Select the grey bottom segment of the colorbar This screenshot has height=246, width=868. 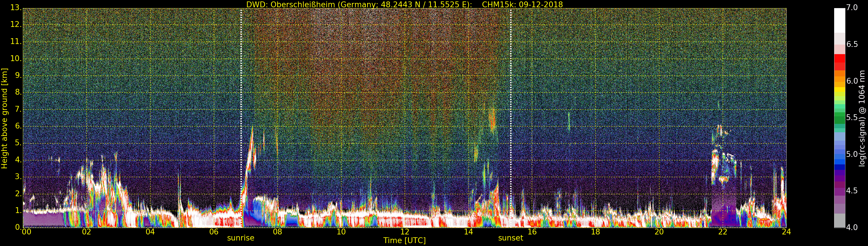coord(839,221)
